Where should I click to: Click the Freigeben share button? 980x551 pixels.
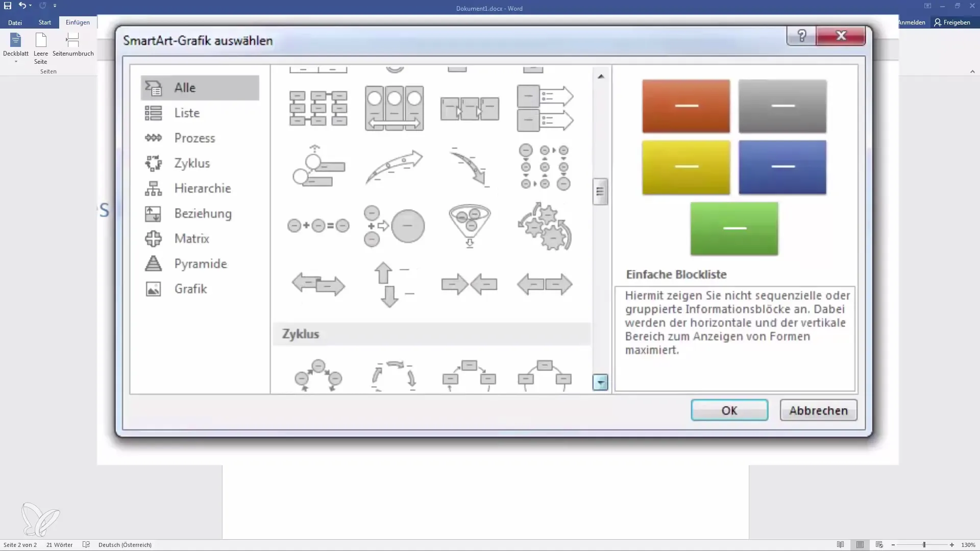point(952,22)
